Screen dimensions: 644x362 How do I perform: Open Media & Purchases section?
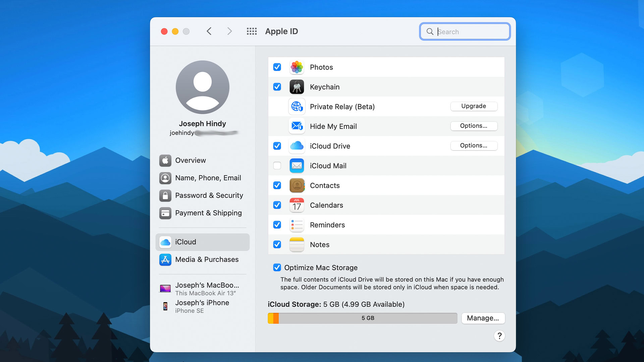pos(207,259)
